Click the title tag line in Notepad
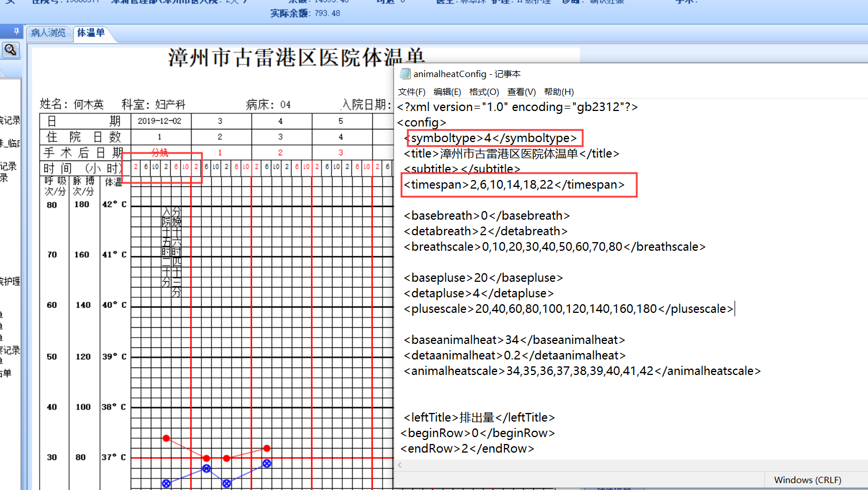 [x=512, y=154]
